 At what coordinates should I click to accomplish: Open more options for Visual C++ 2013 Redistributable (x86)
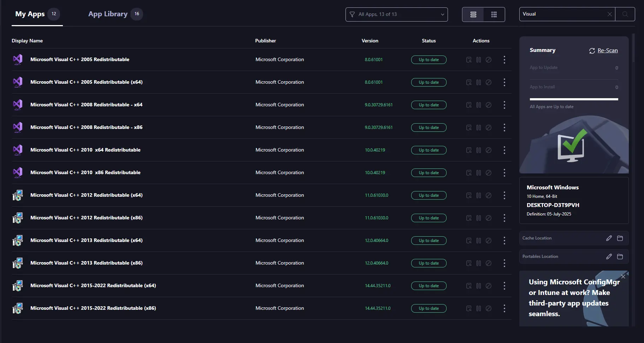[504, 263]
